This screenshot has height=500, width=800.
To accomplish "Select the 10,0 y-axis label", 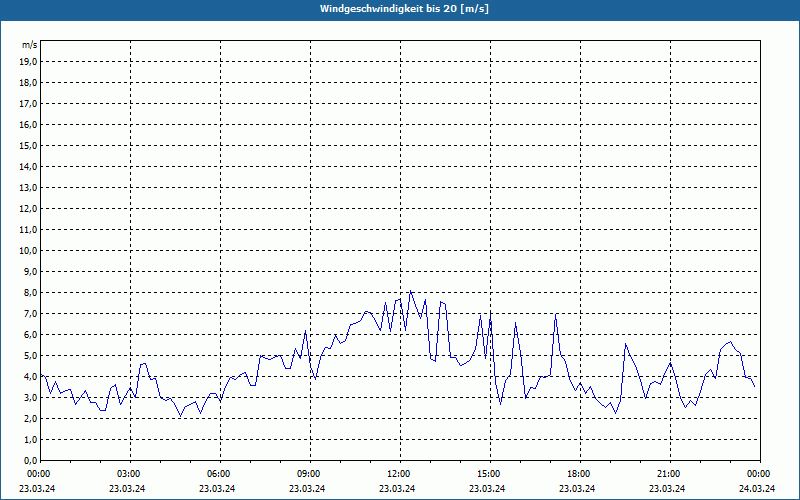I will tap(29, 251).
